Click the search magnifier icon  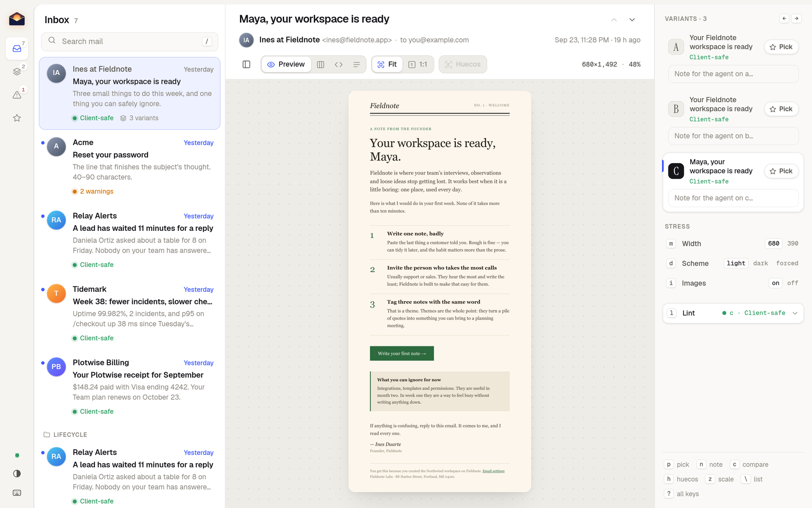point(52,41)
